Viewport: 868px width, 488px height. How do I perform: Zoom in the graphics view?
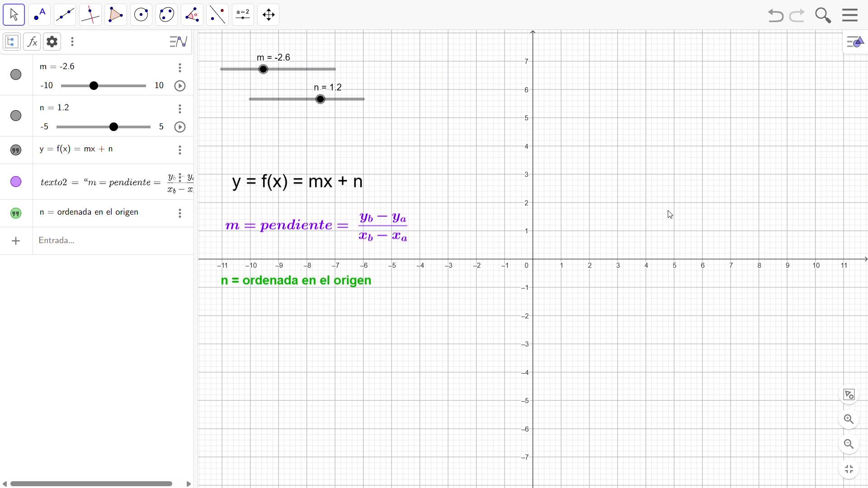click(x=849, y=420)
